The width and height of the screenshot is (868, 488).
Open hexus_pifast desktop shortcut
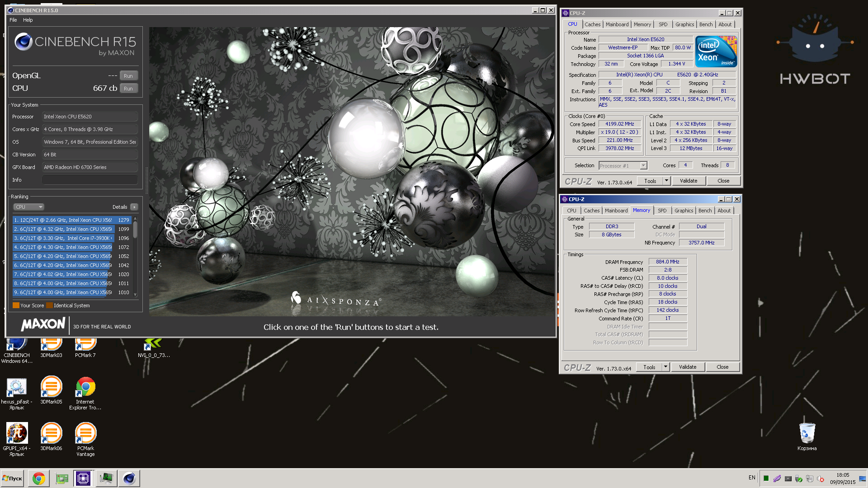(17, 393)
